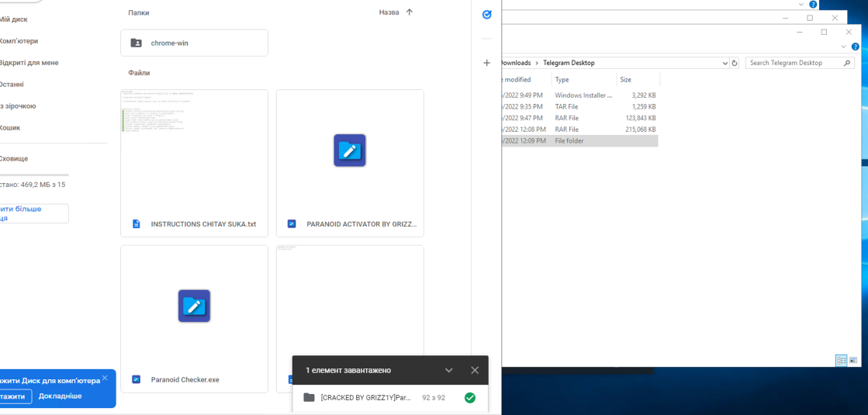868x415 pixels.
Task: Click the storage usage progress bar
Action: [x=34, y=175]
